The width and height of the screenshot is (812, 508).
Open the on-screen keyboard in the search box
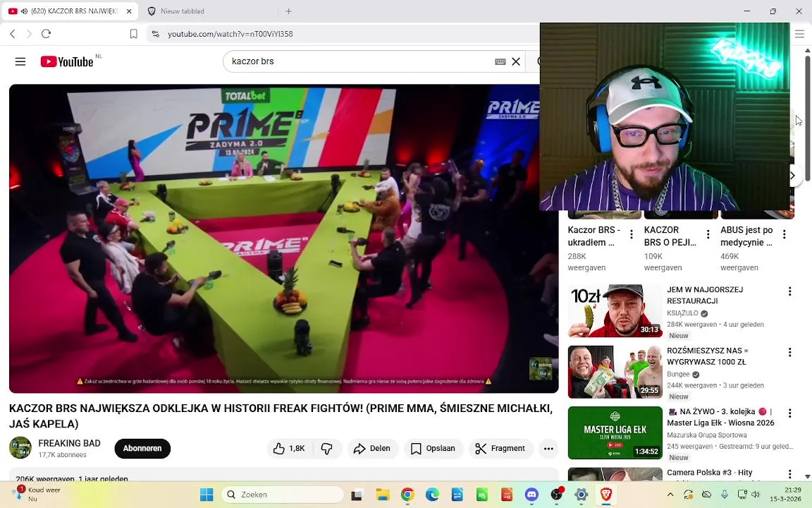[x=500, y=61]
